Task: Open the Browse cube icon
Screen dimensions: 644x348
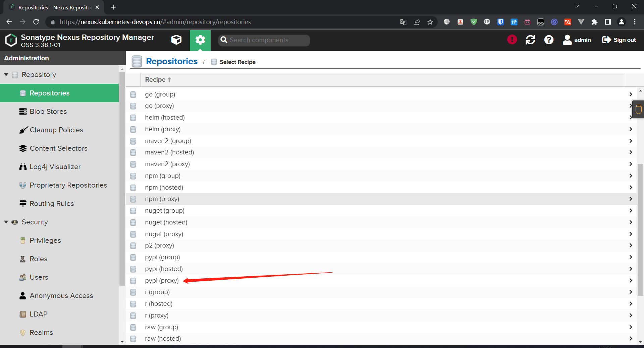Action: click(x=176, y=40)
